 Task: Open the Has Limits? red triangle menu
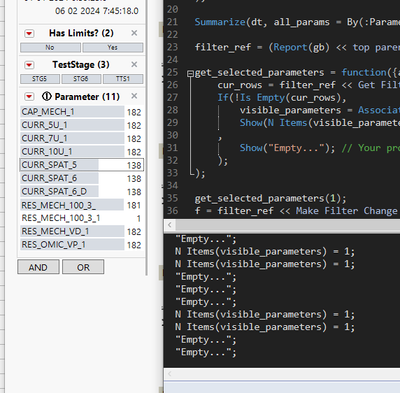tap(29, 33)
